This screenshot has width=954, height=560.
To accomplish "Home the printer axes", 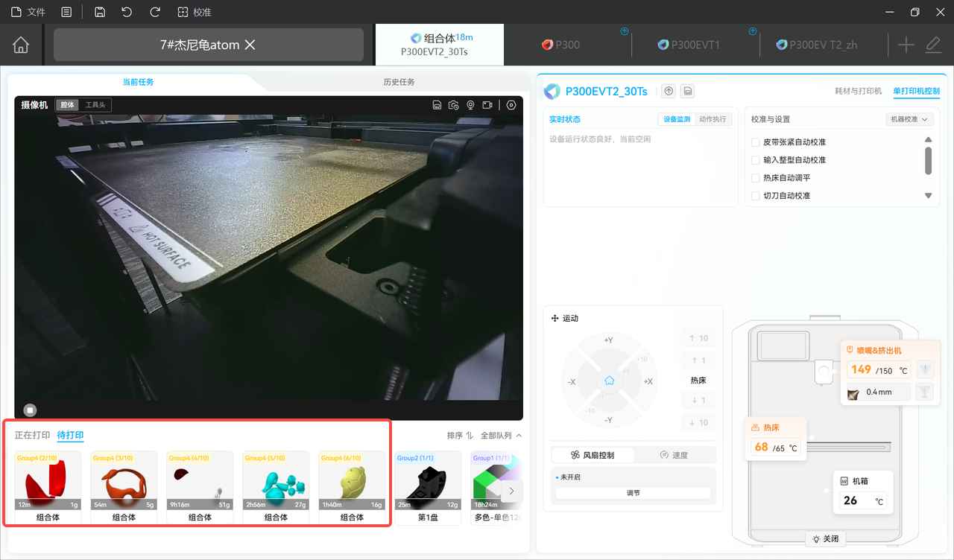I will pos(609,381).
